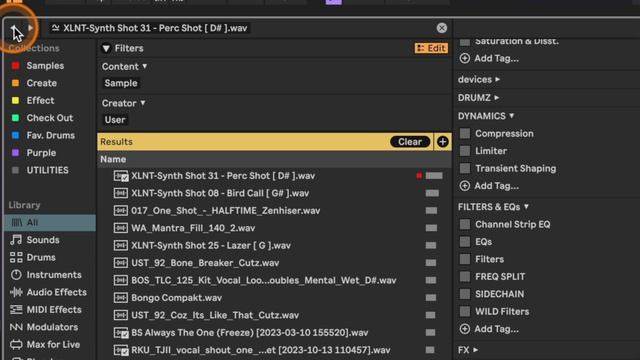
Task: Select the Modulators library category
Action: [x=44, y=327]
